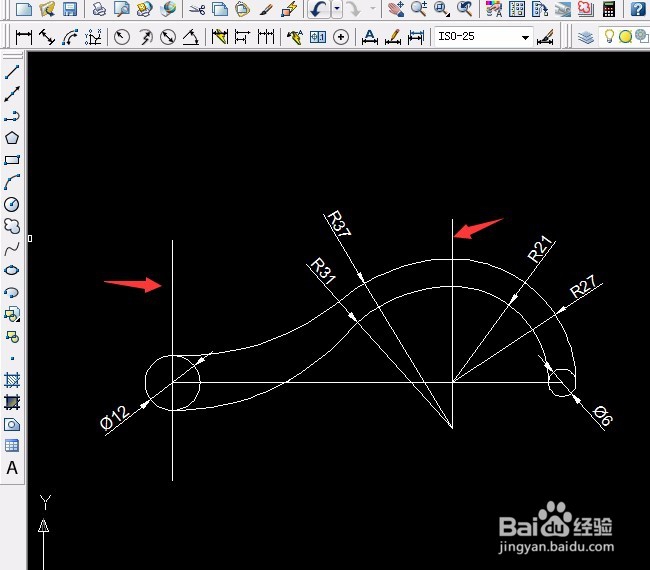Click the Redo arrow icon
This screenshot has height=570, width=650.
click(355, 9)
